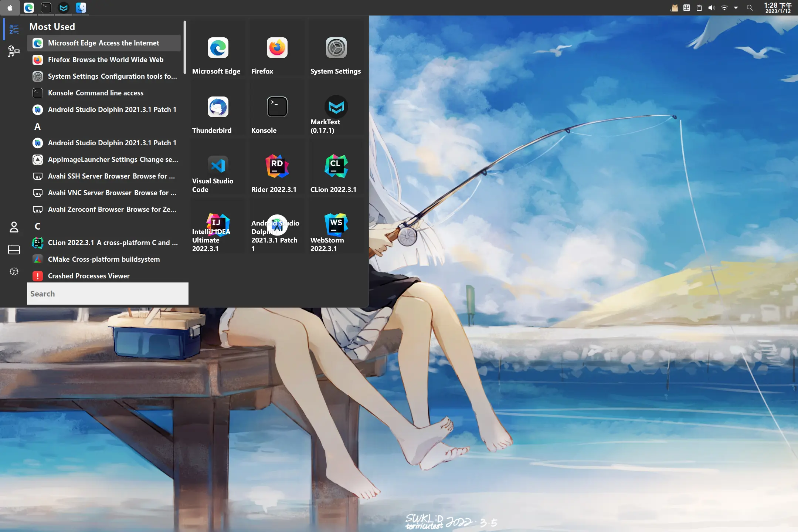Image resolution: width=798 pixels, height=532 pixels.
Task: Open the volume control in the tray
Action: (x=712, y=8)
